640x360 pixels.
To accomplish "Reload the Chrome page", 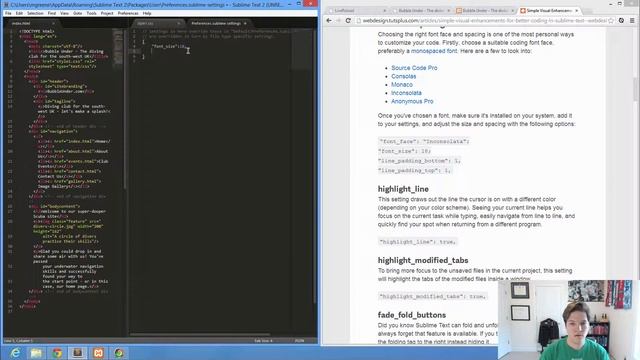I will tap(348, 20).
